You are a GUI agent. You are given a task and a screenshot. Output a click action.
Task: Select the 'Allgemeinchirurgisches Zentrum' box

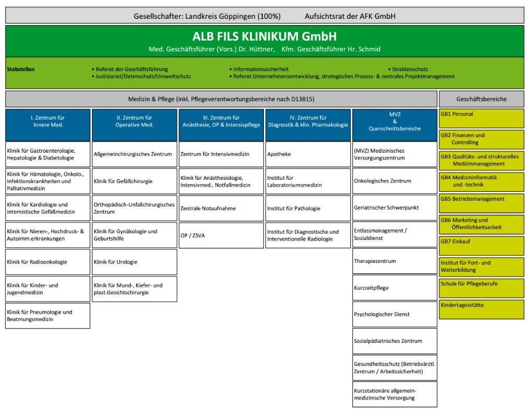[x=135, y=154]
